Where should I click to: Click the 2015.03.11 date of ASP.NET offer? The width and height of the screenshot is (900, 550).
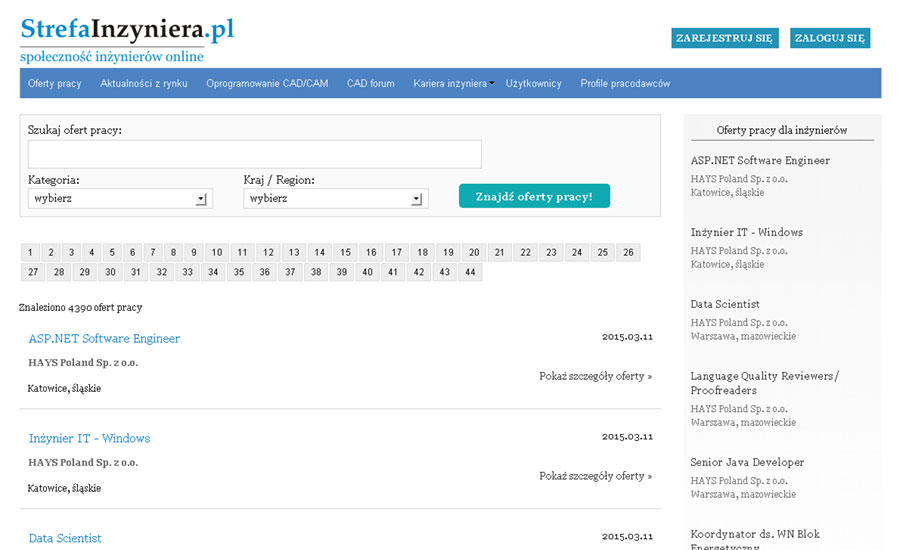tap(627, 337)
